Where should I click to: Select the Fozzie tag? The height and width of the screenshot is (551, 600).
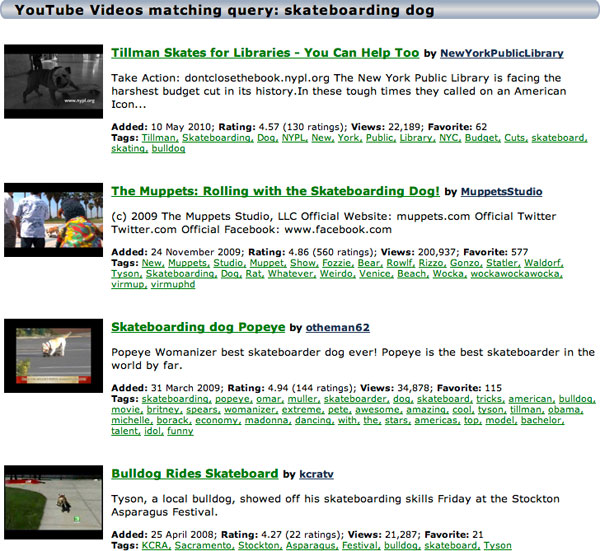pyautogui.click(x=338, y=263)
